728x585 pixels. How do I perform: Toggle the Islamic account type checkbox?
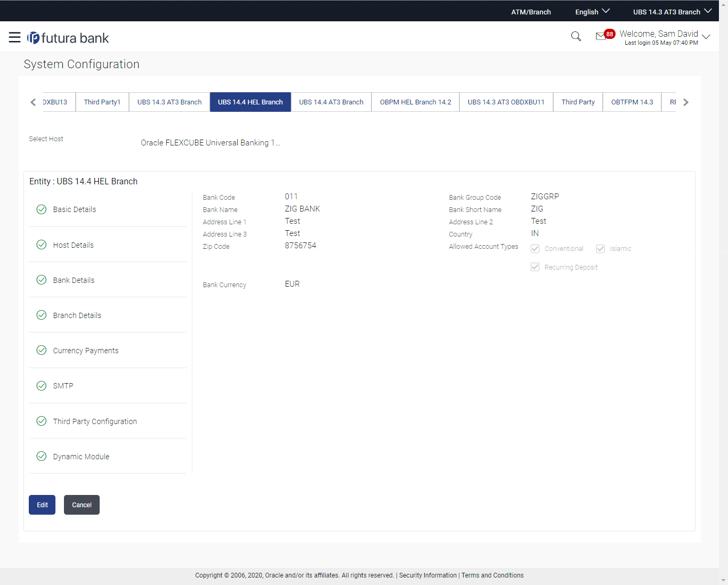tap(601, 249)
